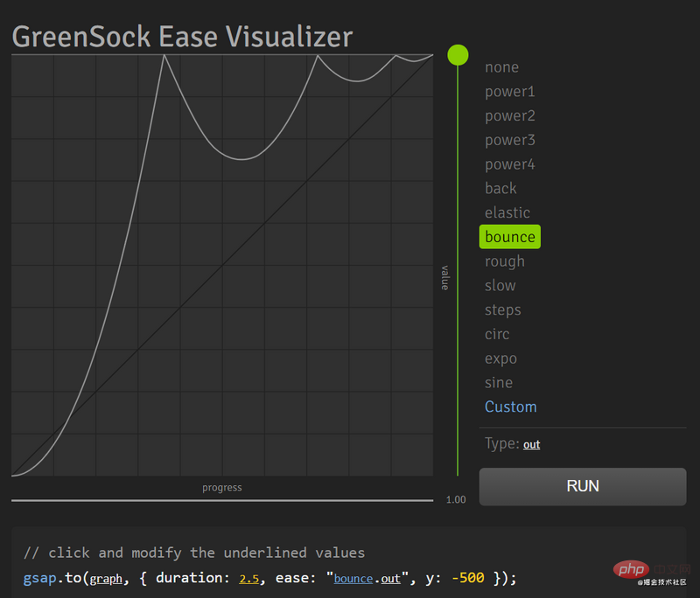Edit the underlined 'graph' target value
Image resolution: width=700 pixels, height=598 pixels.
pyautogui.click(x=106, y=579)
